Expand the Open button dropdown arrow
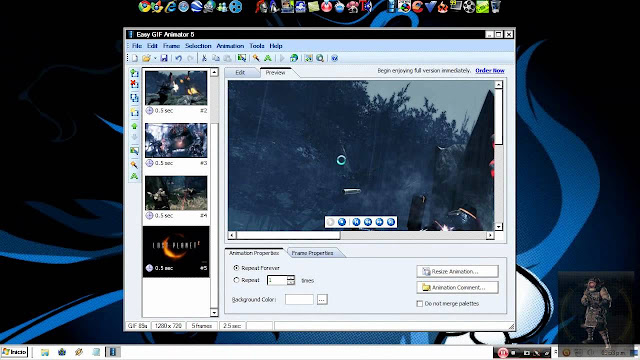The image size is (640, 360). coord(155,58)
